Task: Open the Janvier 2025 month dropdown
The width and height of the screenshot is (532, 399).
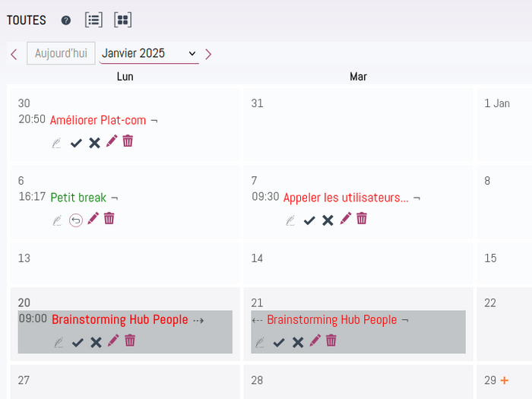Action: click(149, 53)
